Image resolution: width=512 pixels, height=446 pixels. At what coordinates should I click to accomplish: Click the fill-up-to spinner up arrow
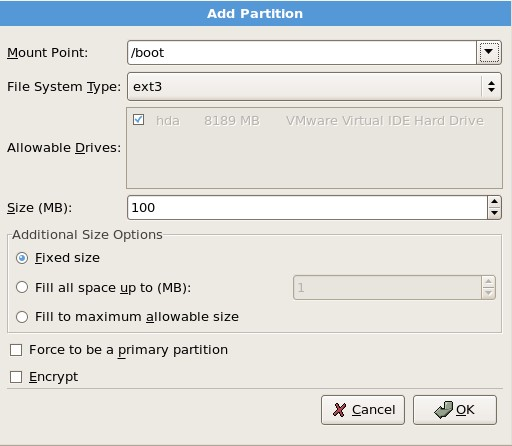tap(488, 282)
